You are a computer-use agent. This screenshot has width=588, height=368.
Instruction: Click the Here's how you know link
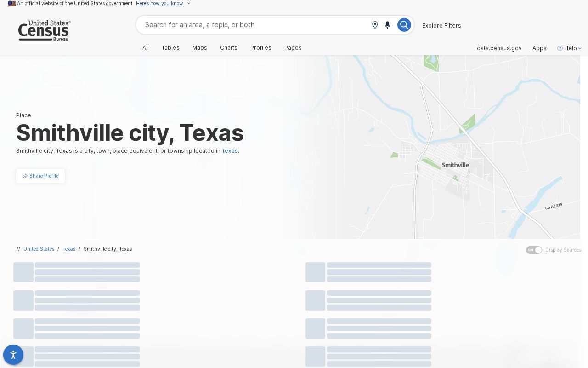(159, 4)
